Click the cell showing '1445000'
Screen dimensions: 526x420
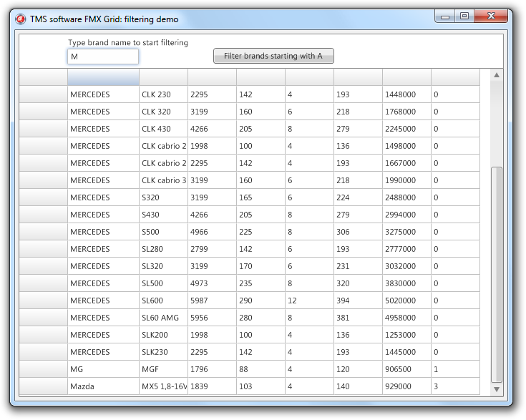406,352
